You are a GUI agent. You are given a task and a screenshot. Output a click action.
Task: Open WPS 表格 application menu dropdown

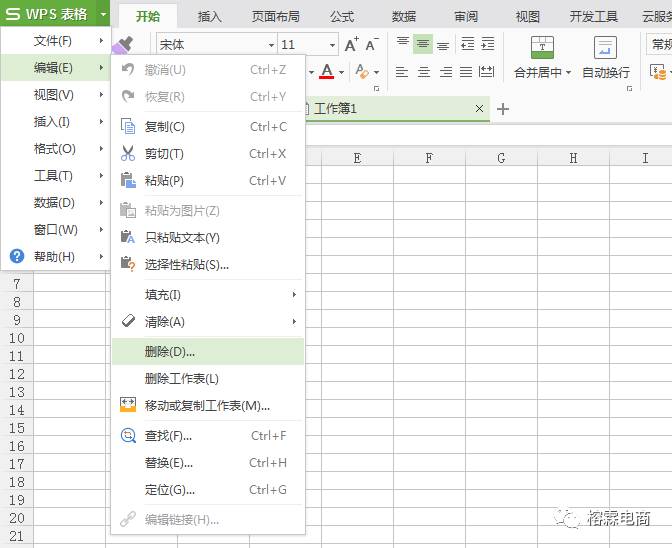(x=103, y=14)
